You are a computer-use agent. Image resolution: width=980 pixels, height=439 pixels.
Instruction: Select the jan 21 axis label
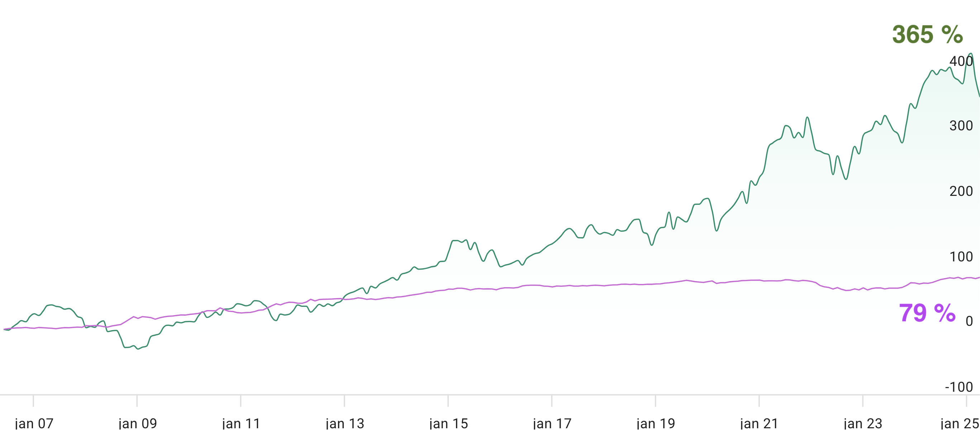click(759, 423)
